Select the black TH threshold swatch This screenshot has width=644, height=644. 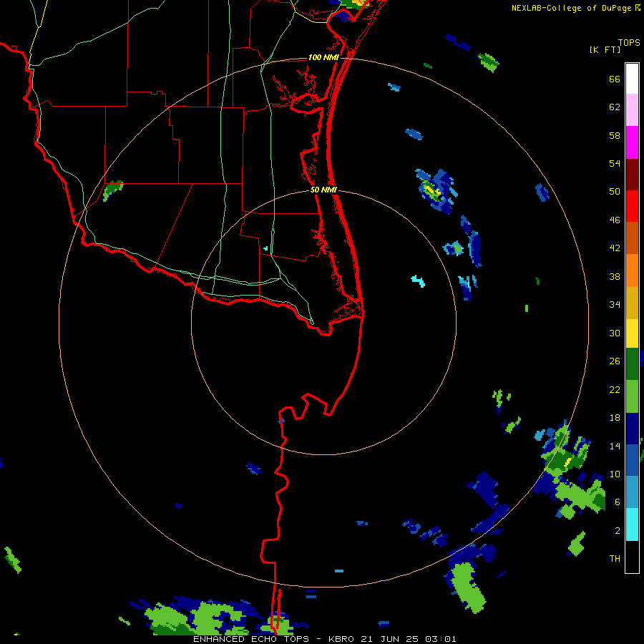tap(632, 557)
